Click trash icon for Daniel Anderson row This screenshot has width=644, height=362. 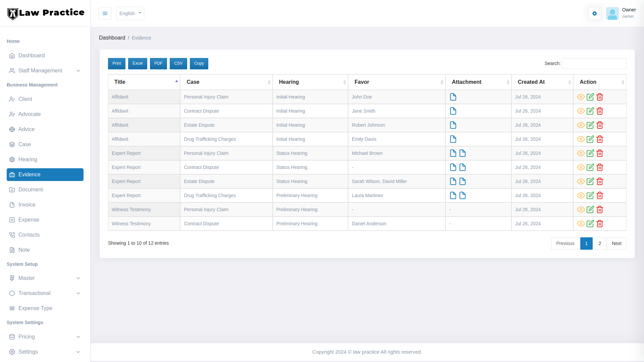[600, 224]
